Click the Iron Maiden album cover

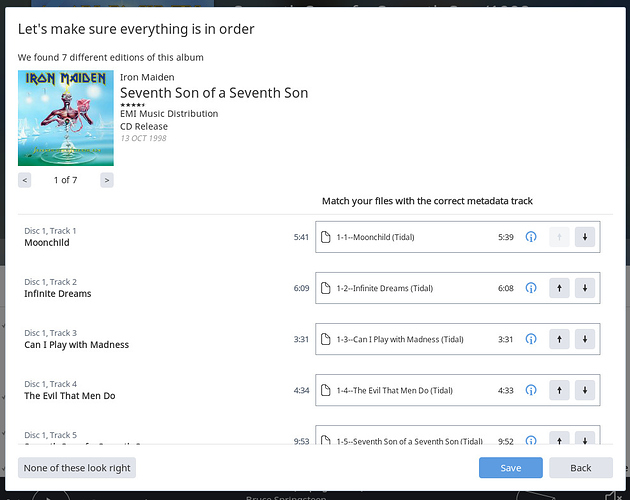tap(66, 118)
